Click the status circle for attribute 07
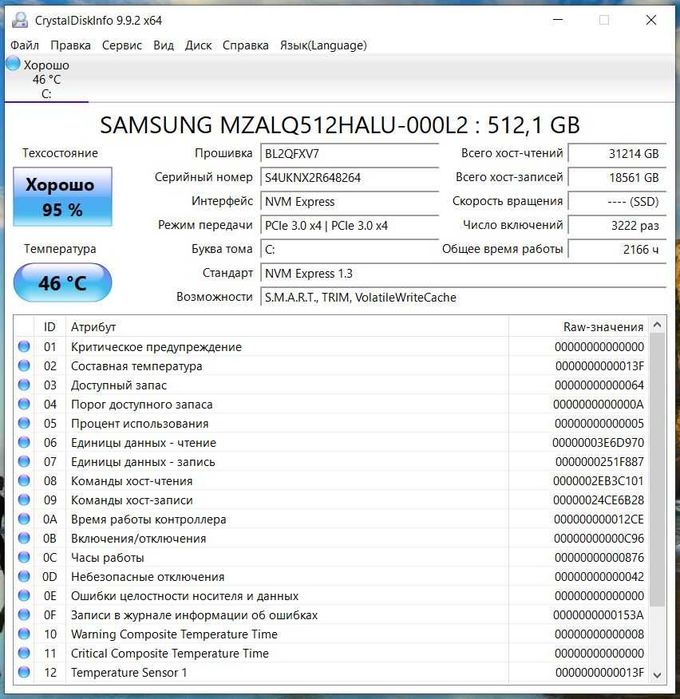This screenshot has width=680, height=699. click(24, 461)
